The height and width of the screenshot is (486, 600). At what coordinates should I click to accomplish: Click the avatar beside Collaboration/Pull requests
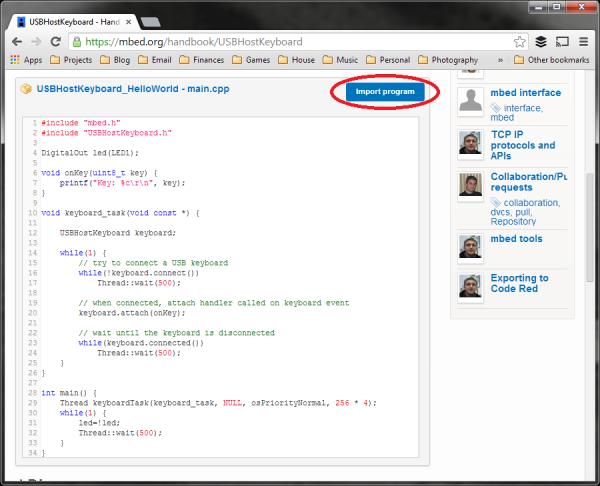[471, 185]
